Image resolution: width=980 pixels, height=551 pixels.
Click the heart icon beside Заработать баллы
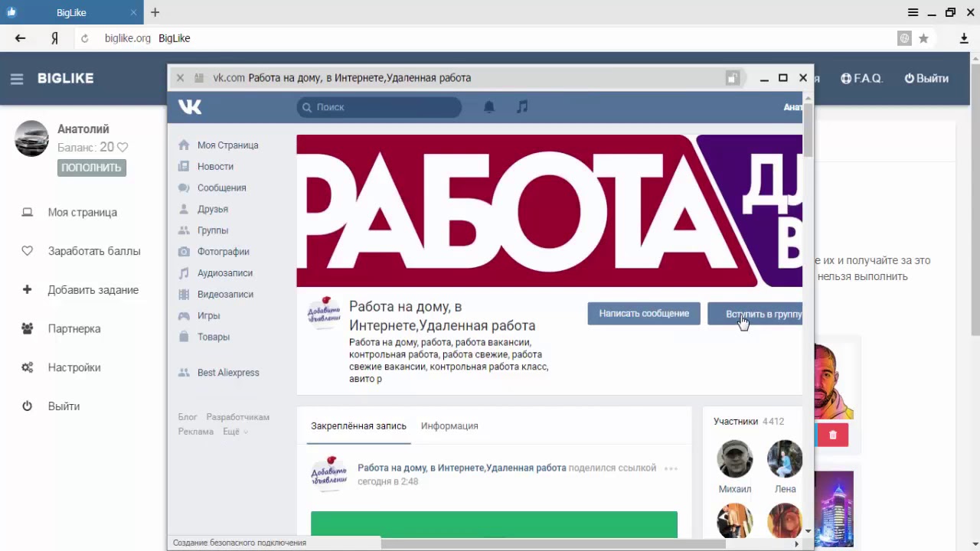(x=28, y=251)
